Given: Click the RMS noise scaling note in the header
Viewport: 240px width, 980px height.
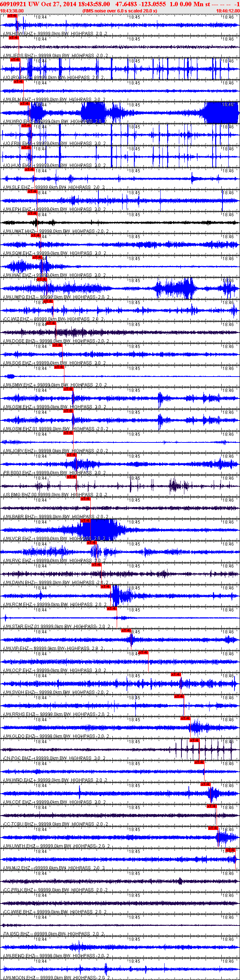Looking at the screenshot, I should (120, 11).
